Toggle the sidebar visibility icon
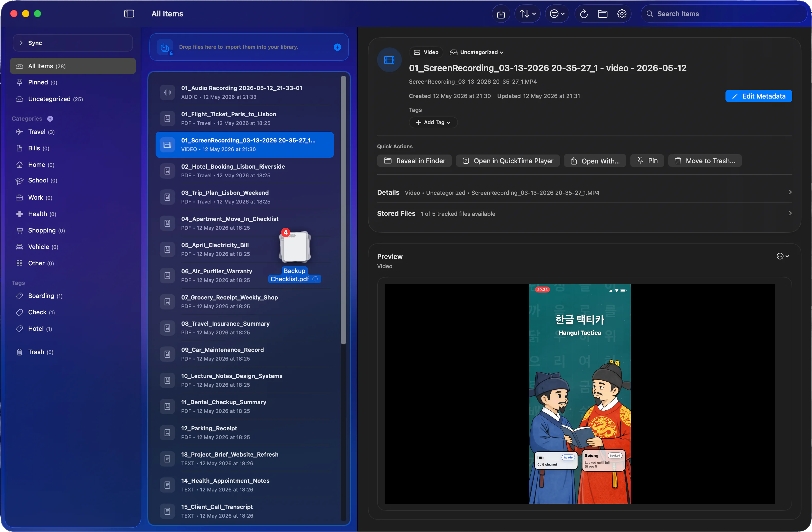The image size is (812, 532). (129, 14)
